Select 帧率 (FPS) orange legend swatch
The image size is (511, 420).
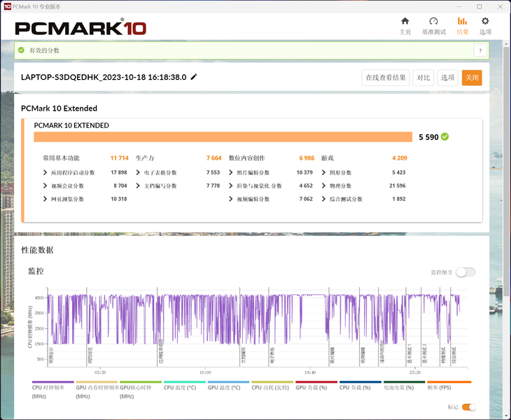tap(449, 382)
